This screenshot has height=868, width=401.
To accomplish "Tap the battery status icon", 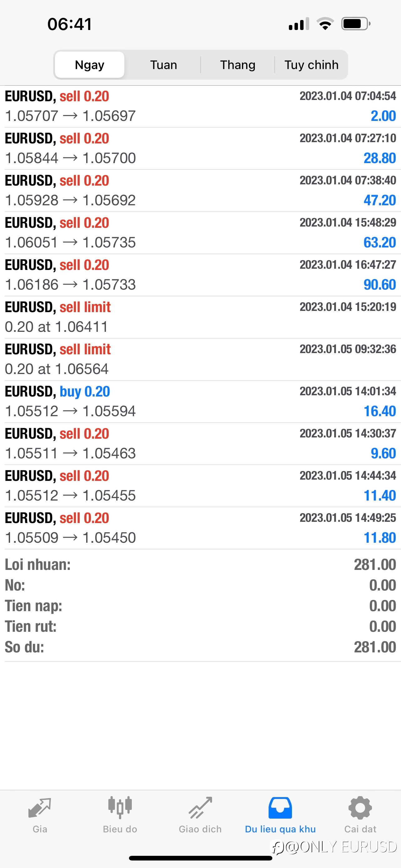I will [356, 24].
